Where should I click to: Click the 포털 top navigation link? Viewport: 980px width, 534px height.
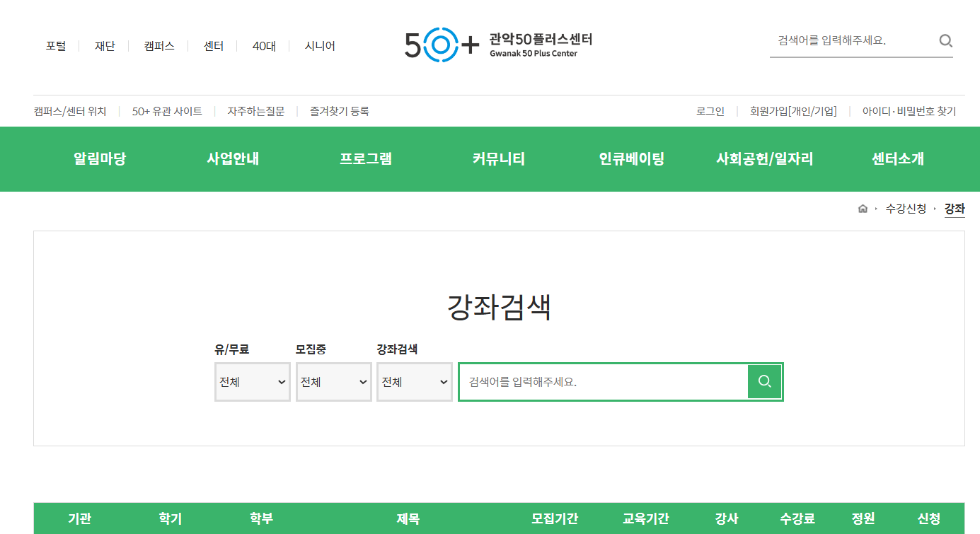tap(56, 46)
